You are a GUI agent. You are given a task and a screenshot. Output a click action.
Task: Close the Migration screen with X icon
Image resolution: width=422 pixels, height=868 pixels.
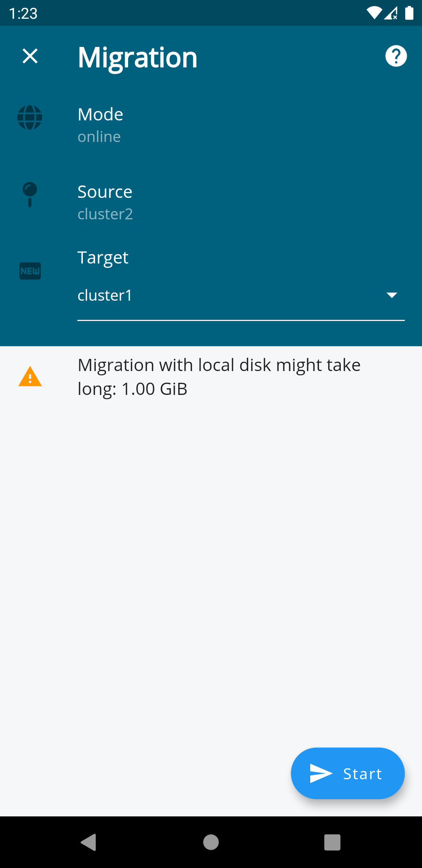[30, 56]
